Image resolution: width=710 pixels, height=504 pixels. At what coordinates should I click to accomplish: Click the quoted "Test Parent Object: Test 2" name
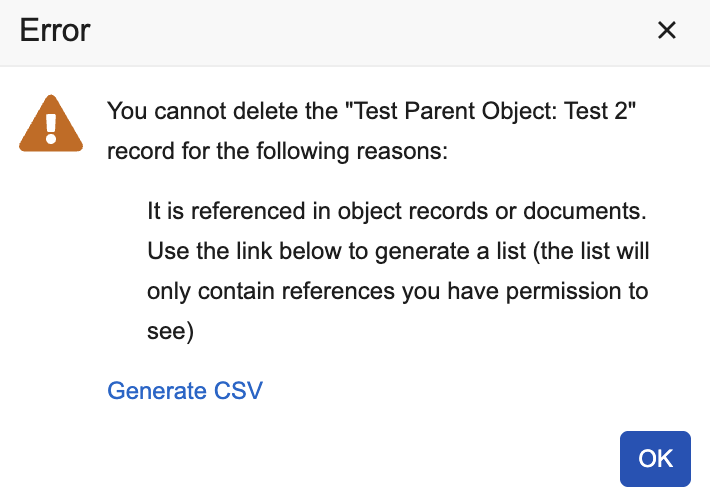490,112
